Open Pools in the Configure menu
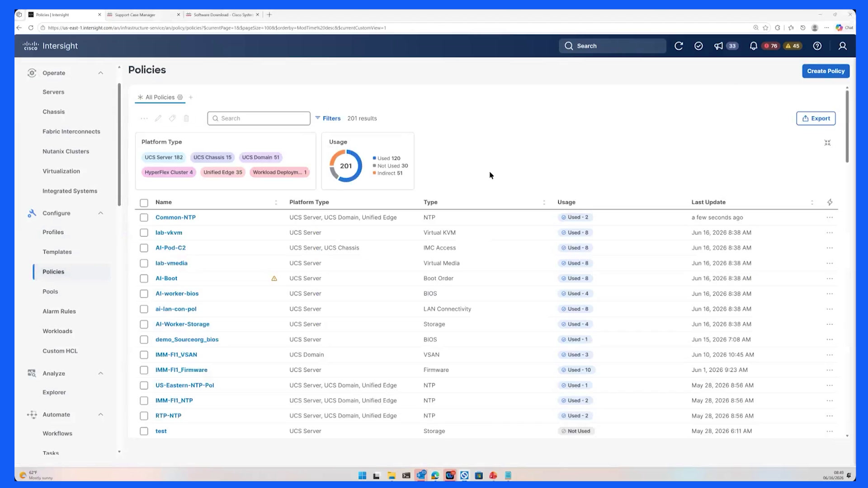The width and height of the screenshot is (868, 488). click(50, 292)
